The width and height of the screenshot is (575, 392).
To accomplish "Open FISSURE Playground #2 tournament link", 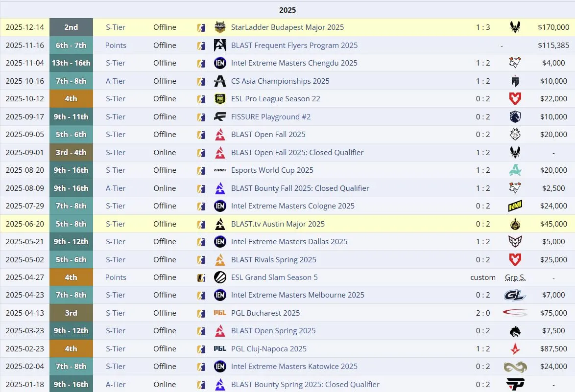I will [271, 117].
